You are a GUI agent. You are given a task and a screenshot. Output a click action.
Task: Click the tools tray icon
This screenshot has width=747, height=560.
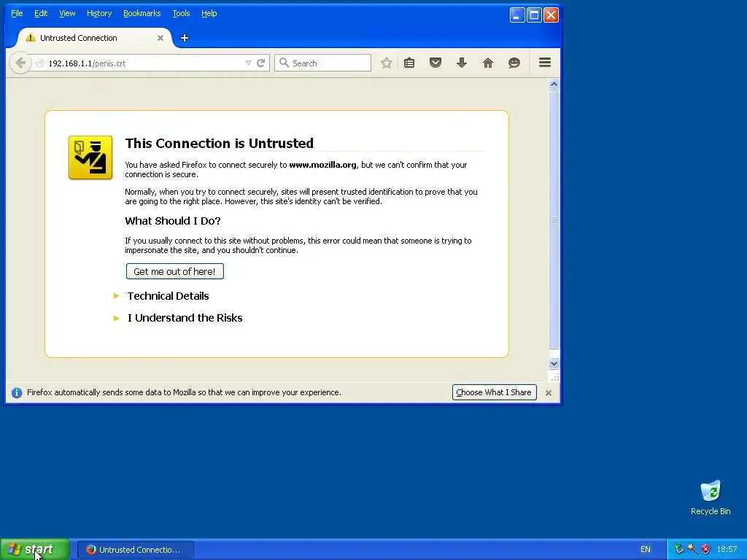[x=693, y=549]
